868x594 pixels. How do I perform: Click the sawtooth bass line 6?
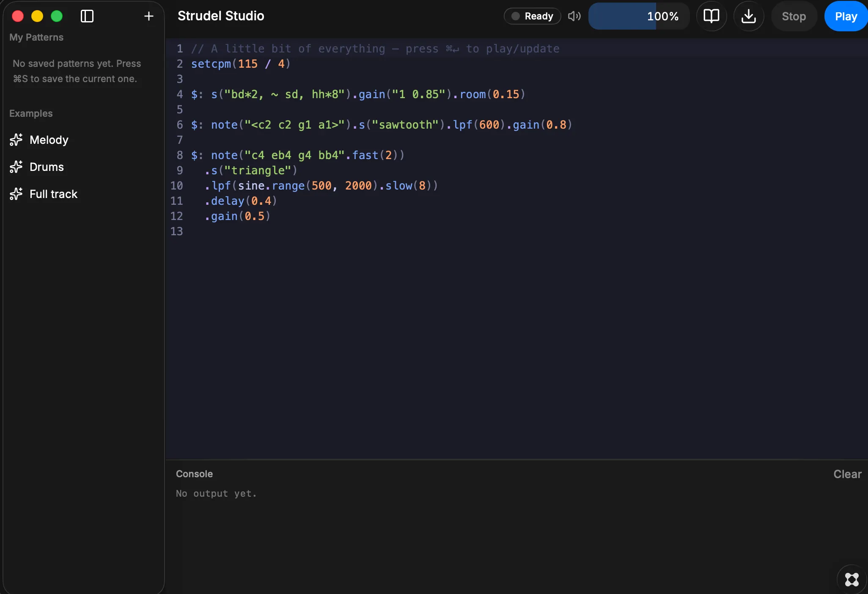pos(382,125)
